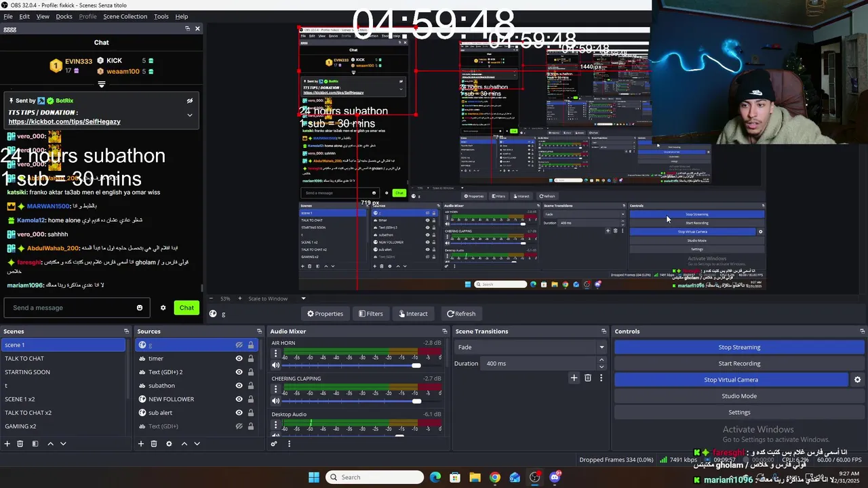Open emoji picker in chat input
Screen dimensions: 868x488
(140, 308)
